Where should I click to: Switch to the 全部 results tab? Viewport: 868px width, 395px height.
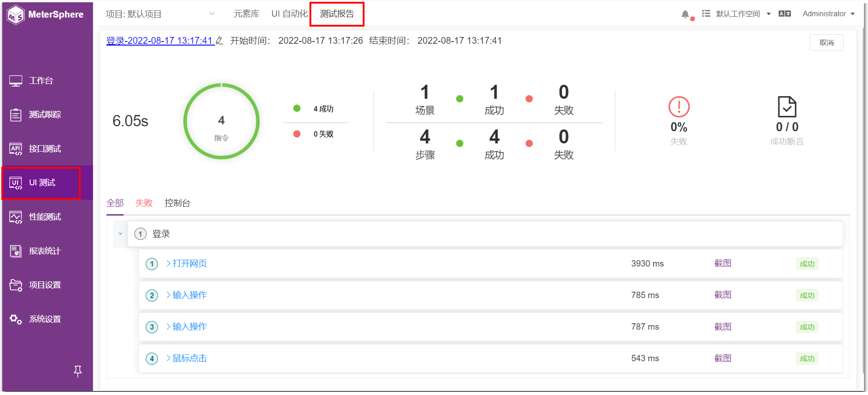click(x=115, y=203)
